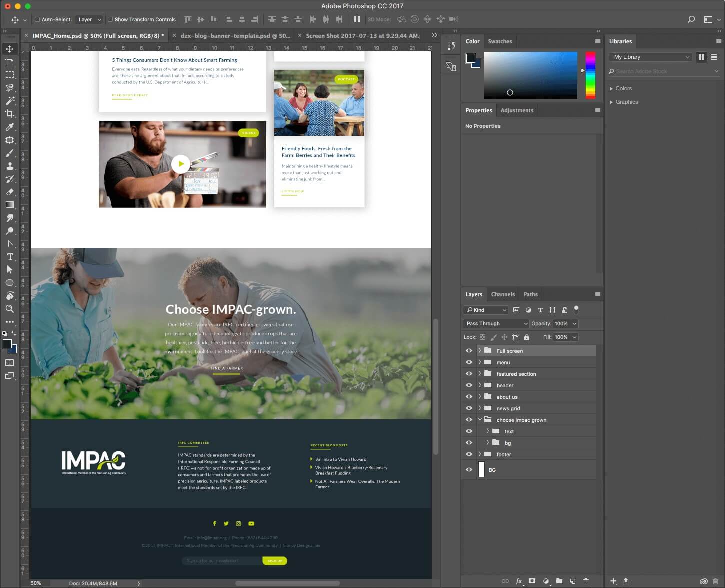Click the green SIGN UP button in the canvas footer

[275, 561]
